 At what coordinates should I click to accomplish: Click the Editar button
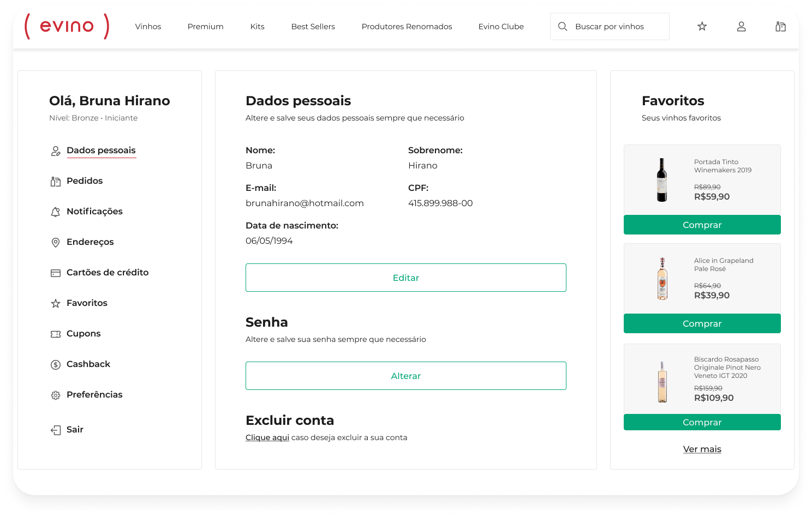coord(406,278)
